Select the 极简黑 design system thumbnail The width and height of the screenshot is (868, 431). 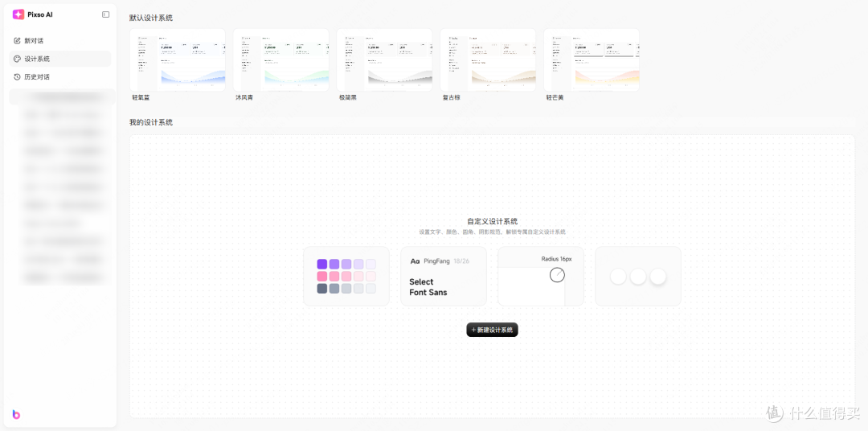[x=385, y=60]
